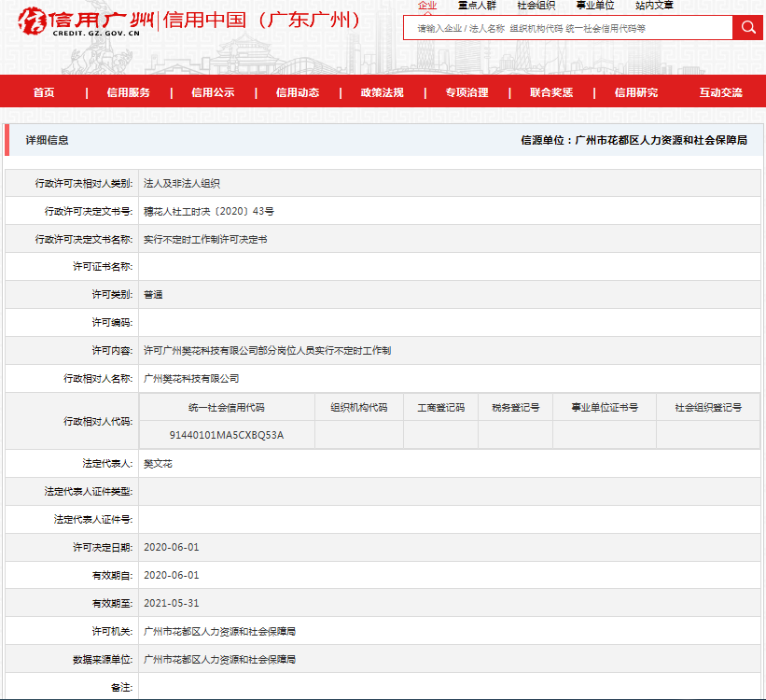Click the 许可决定日期 value 2020-06-01

coord(172,547)
